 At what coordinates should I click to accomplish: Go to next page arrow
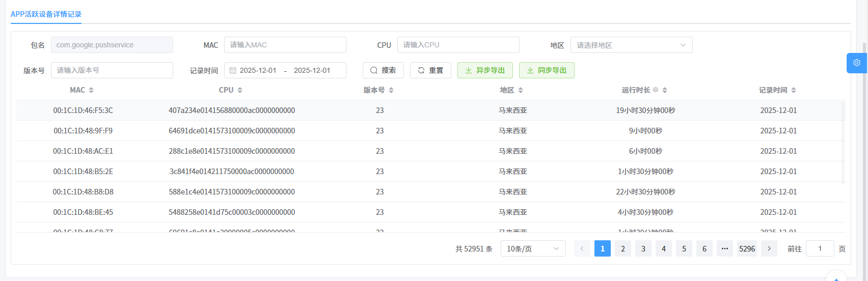click(x=769, y=248)
